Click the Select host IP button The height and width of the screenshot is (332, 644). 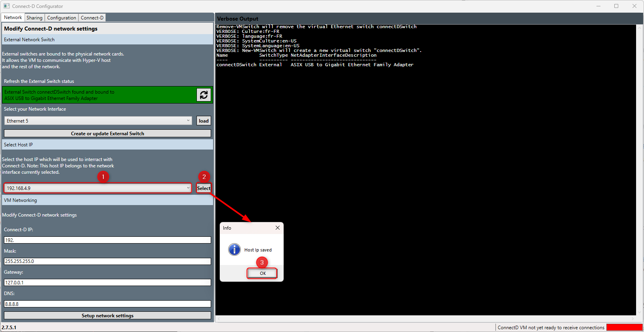pyautogui.click(x=204, y=188)
